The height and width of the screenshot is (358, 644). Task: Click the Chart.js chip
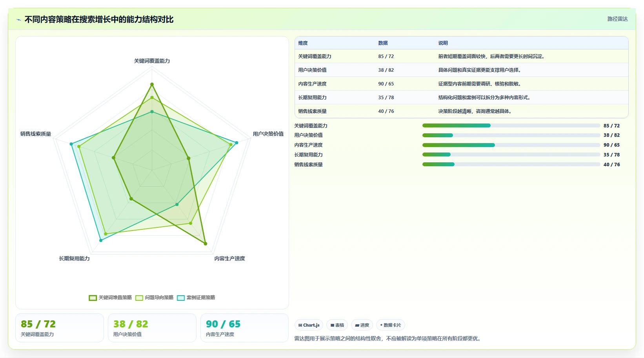[x=309, y=325]
